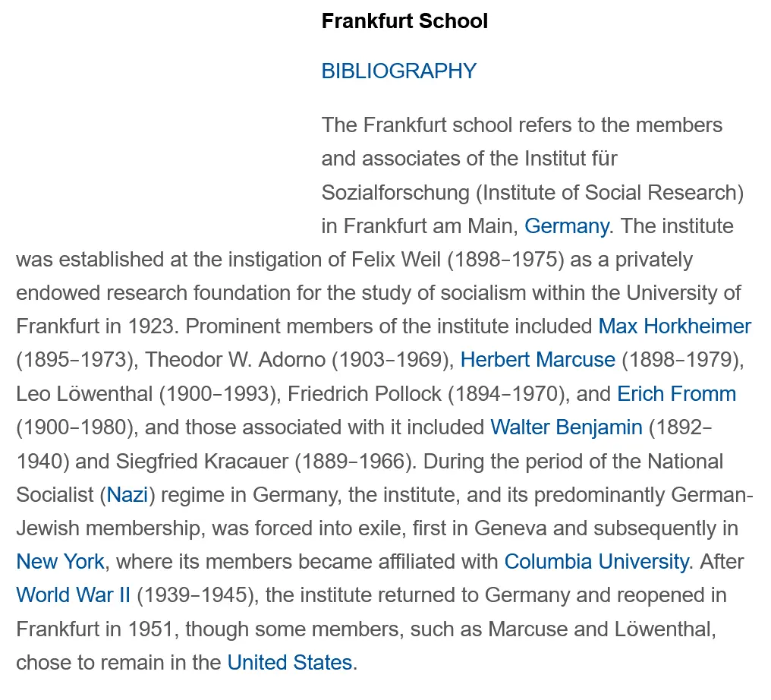Click the Frankfurt School heading

pyautogui.click(x=404, y=21)
